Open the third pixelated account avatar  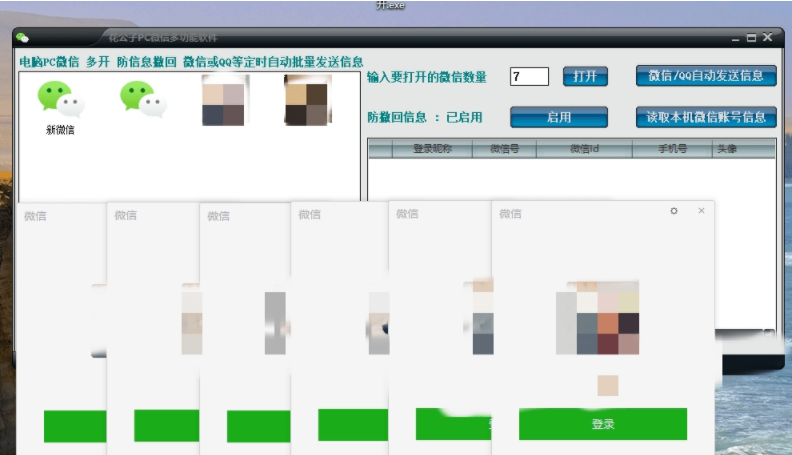[x=223, y=100]
